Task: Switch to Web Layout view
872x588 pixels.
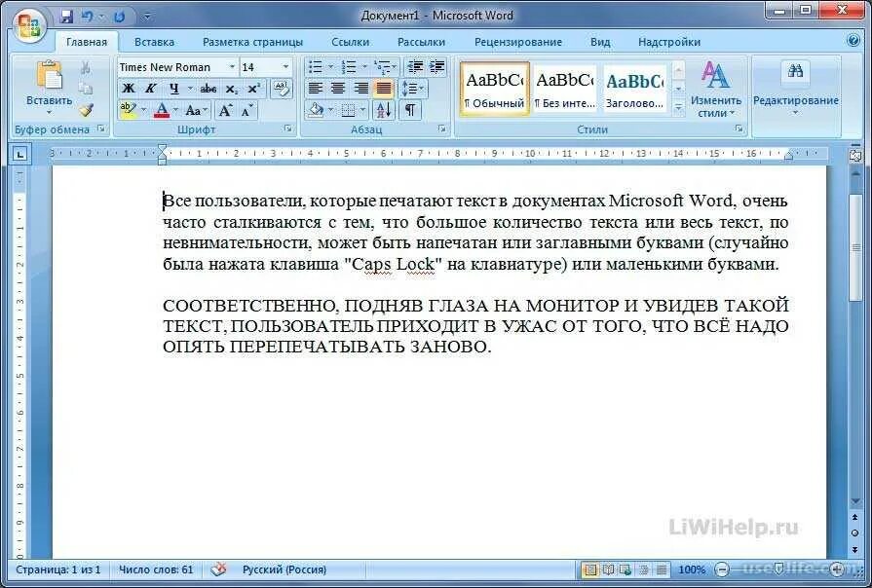Action: (x=626, y=570)
